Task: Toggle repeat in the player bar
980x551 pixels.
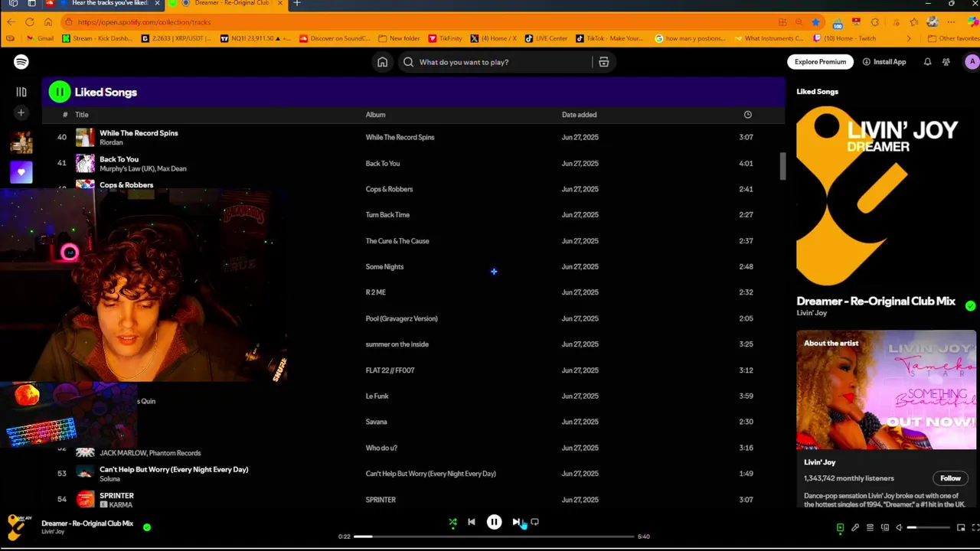Action: coord(534,522)
